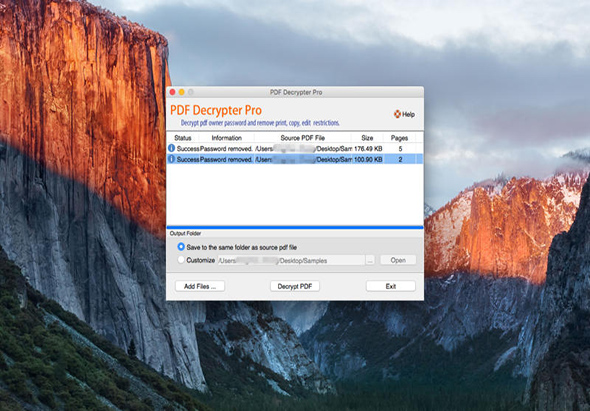The width and height of the screenshot is (590, 411).
Task: Click the 'Password removed.' text in the 5-page row
Action: pos(226,149)
